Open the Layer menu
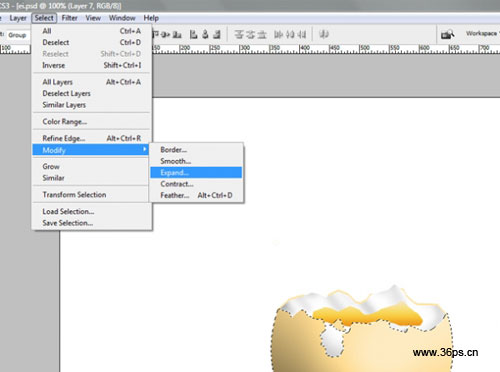The image size is (500, 372). [18, 18]
